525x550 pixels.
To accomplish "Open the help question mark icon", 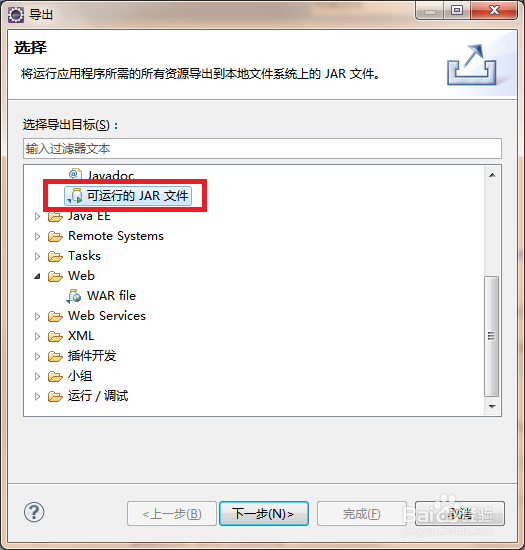I will [34, 512].
